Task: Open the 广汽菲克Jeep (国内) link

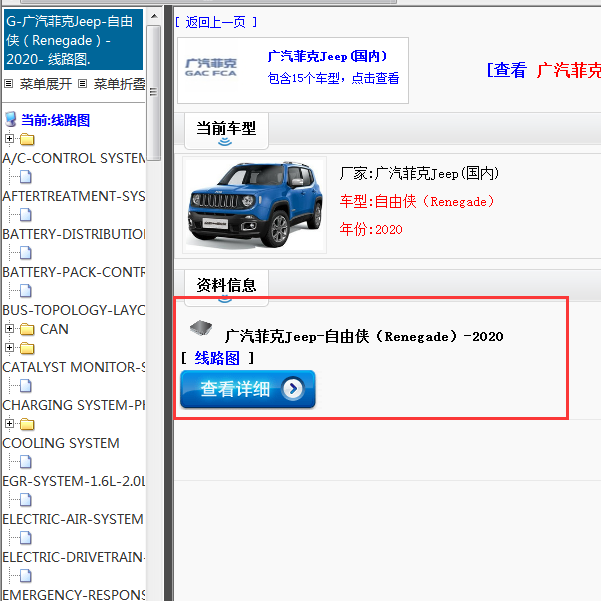Action: point(328,56)
